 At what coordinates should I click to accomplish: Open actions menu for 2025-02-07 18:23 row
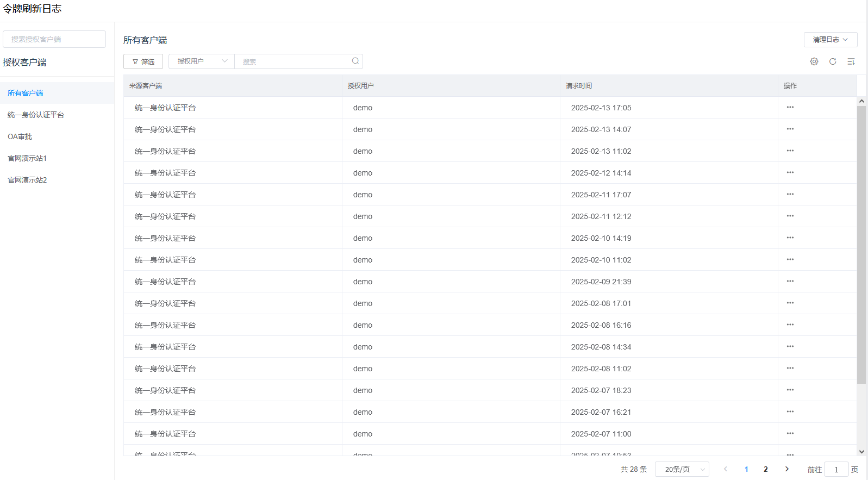click(x=790, y=390)
